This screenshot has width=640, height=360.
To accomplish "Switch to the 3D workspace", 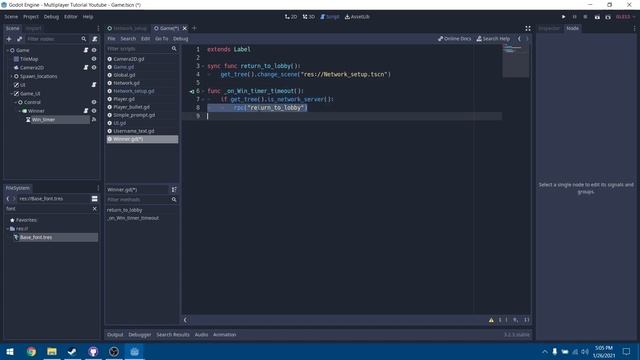I will (x=309, y=17).
